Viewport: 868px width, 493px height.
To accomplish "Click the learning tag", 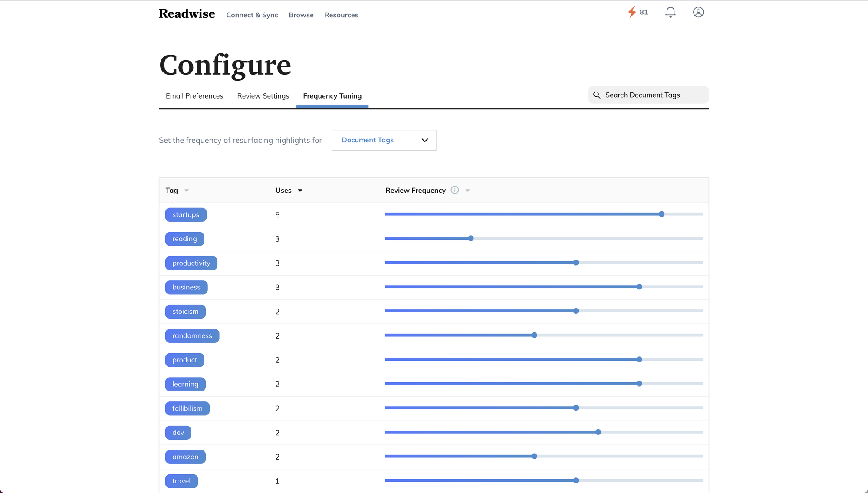I will tap(185, 385).
